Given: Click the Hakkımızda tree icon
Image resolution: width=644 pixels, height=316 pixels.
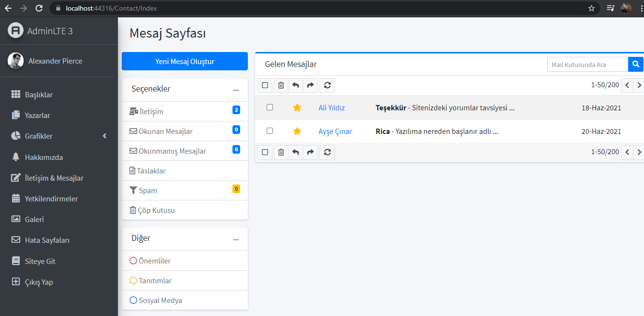Looking at the screenshot, I should click(15, 157).
